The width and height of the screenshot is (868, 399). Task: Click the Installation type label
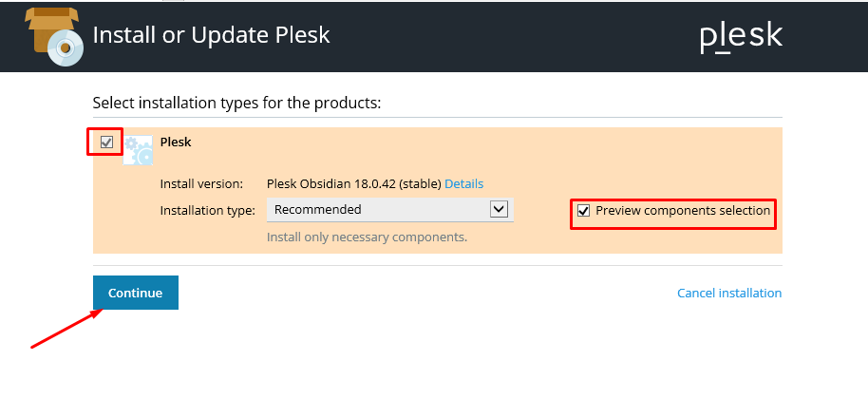(208, 210)
